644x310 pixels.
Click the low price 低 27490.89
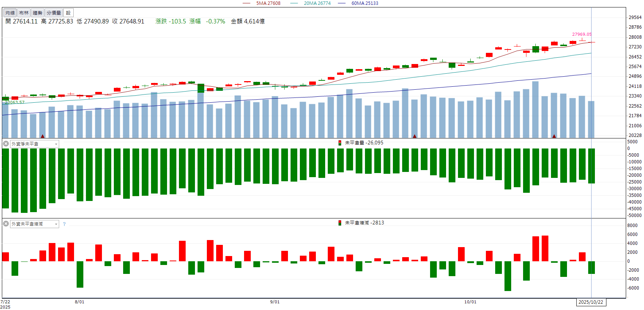[x=93, y=22]
